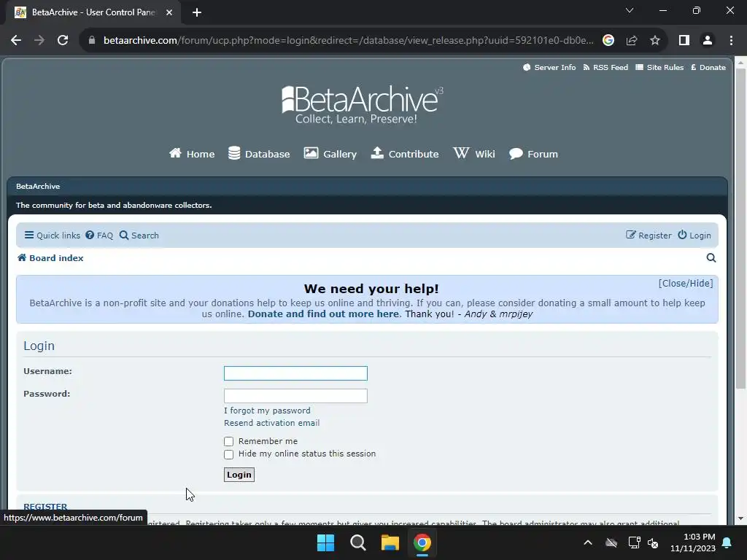The width and height of the screenshot is (747, 560).
Task: Open the taskbar clock and date
Action: click(x=693, y=542)
